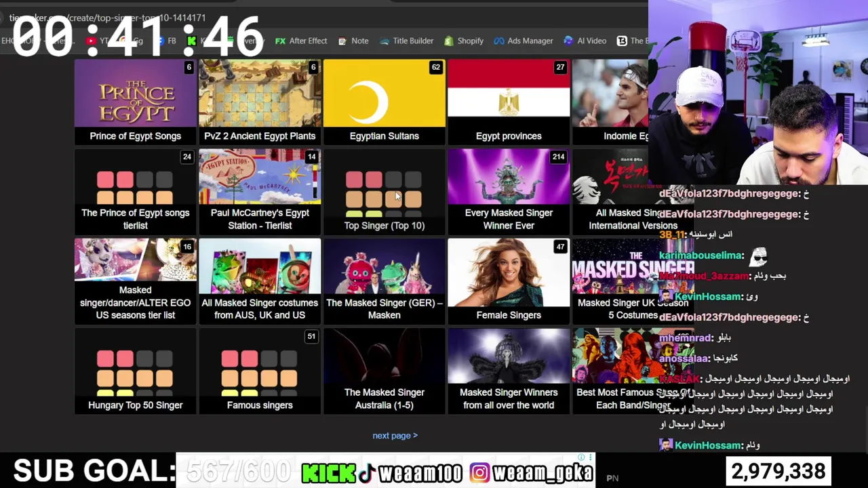Open the Title Builder bookmark
Screen dimensions: 868x488
[406, 41]
